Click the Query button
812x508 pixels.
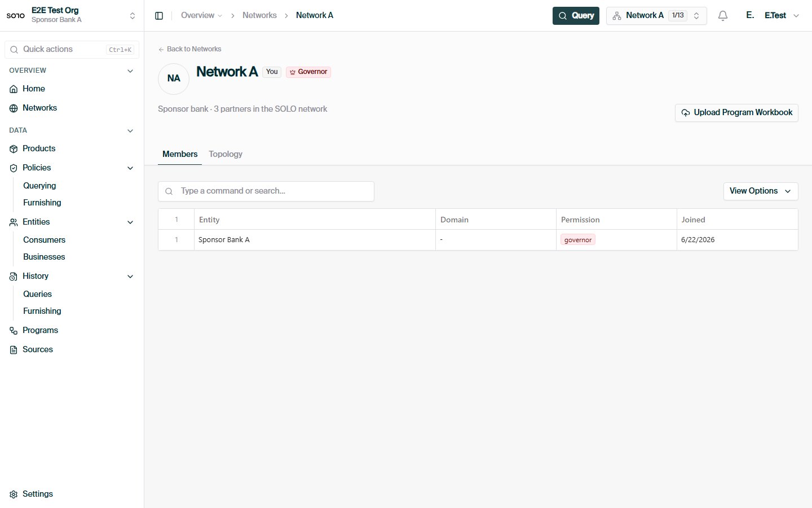(x=576, y=16)
